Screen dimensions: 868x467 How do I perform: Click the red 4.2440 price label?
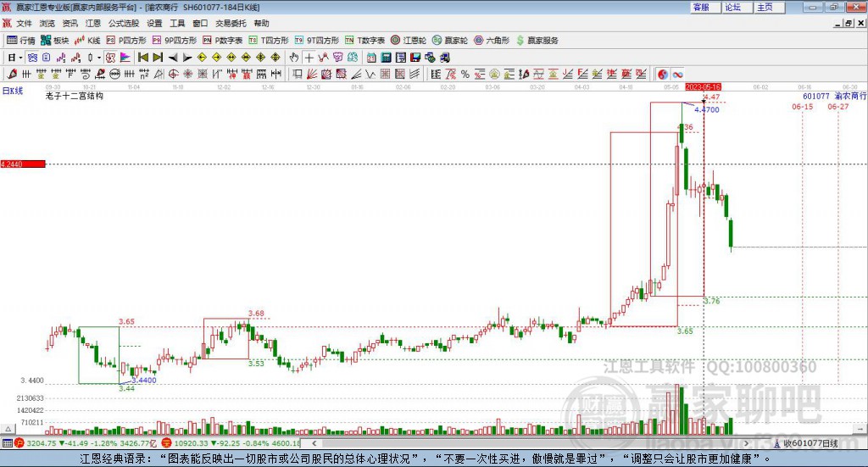coord(23,164)
